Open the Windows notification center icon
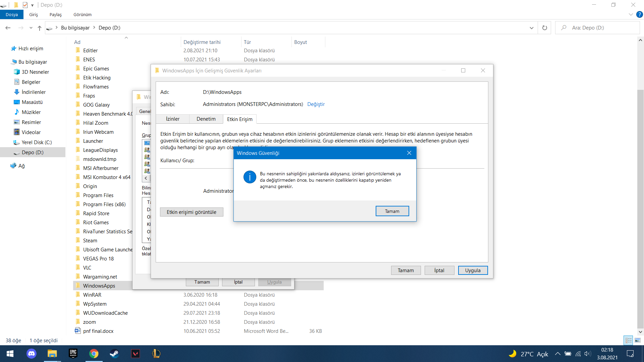The height and width of the screenshot is (362, 644). (630, 354)
